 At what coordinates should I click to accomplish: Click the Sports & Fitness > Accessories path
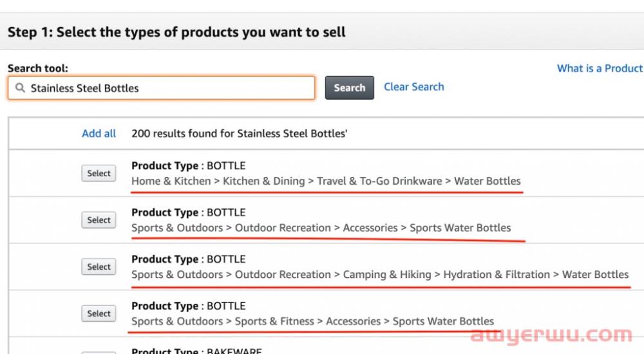(x=312, y=321)
